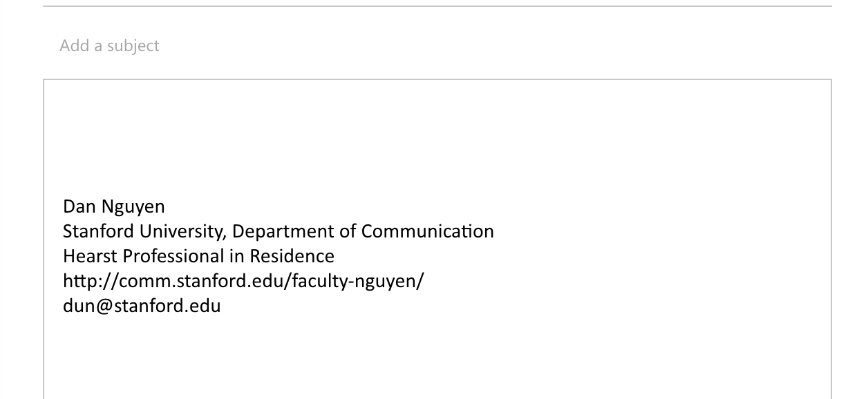This screenshot has height=399, width=868.
Task: Click the first name "Dan"
Action: click(x=78, y=206)
